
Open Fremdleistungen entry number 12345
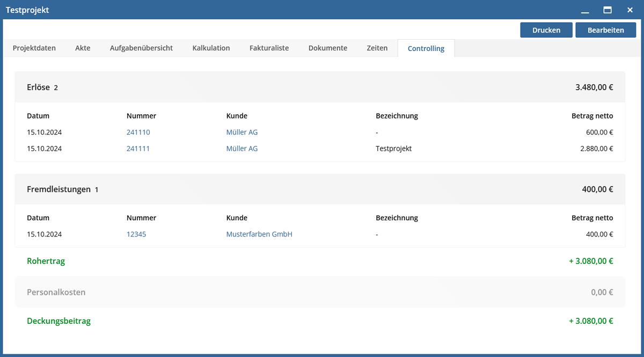tap(136, 234)
